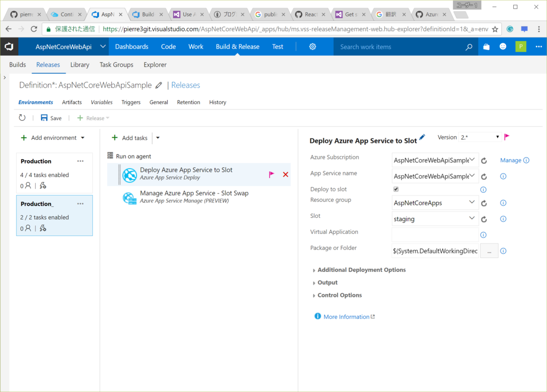This screenshot has width=547, height=392.
Task: Open the Slot combo box showing staging
Action: point(435,218)
